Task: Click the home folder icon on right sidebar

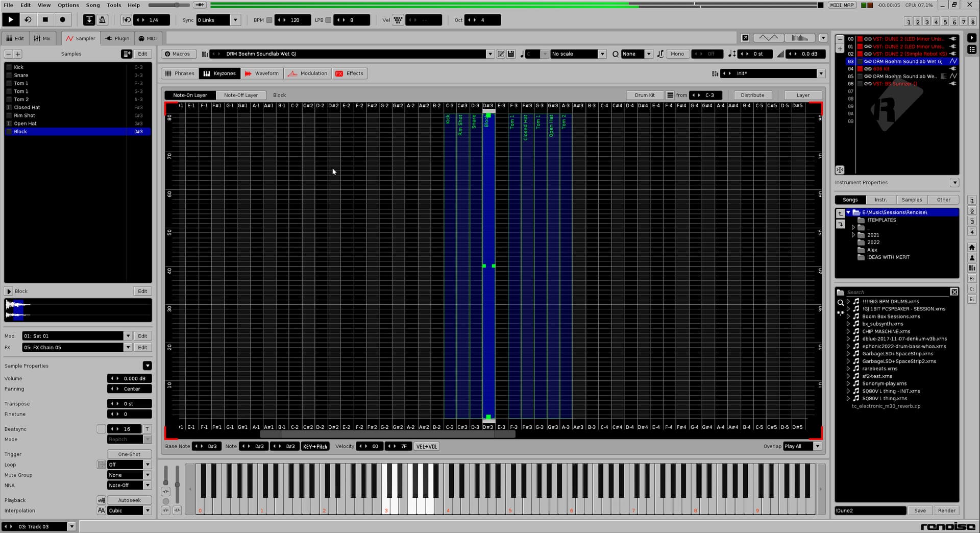Action: pos(972,247)
